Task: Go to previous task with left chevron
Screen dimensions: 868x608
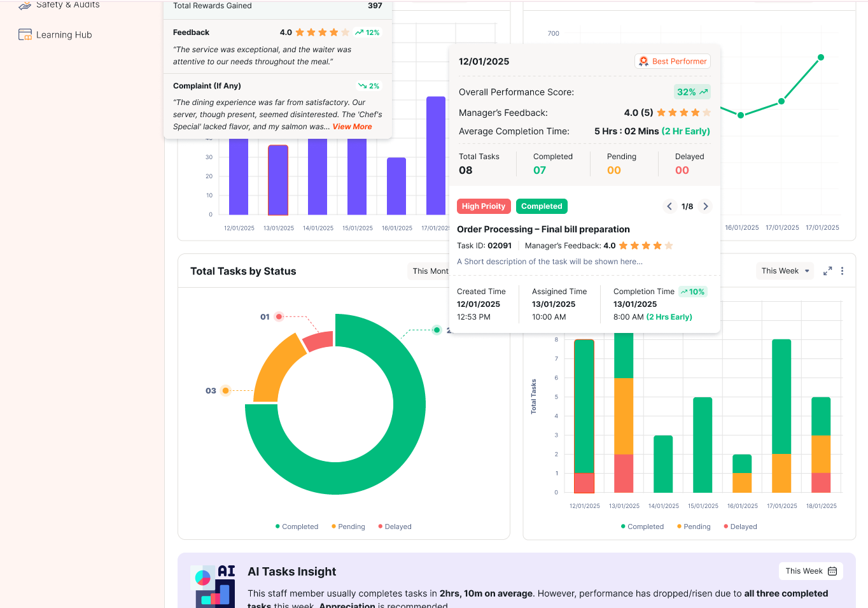Action: [x=669, y=206]
